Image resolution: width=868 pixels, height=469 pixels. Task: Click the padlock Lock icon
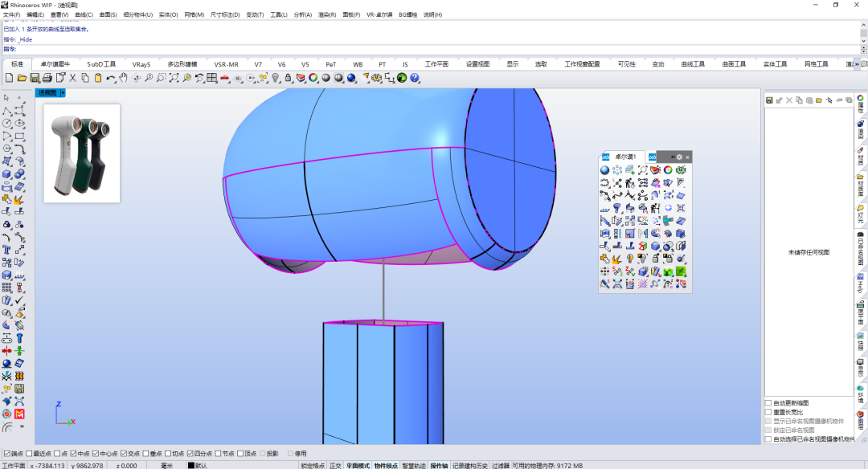click(x=288, y=78)
